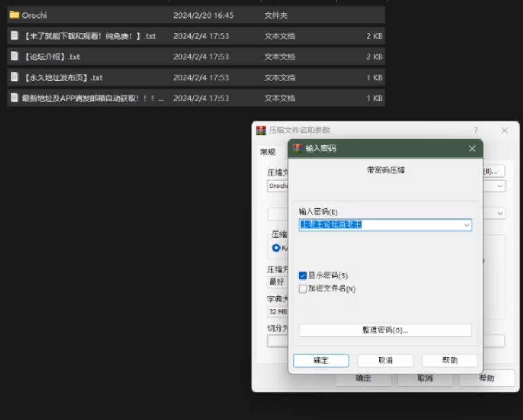The image size is (523, 420).
Task: Click WinRAR icon in 压缩文件名和参数 title bar
Action: click(261, 130)
